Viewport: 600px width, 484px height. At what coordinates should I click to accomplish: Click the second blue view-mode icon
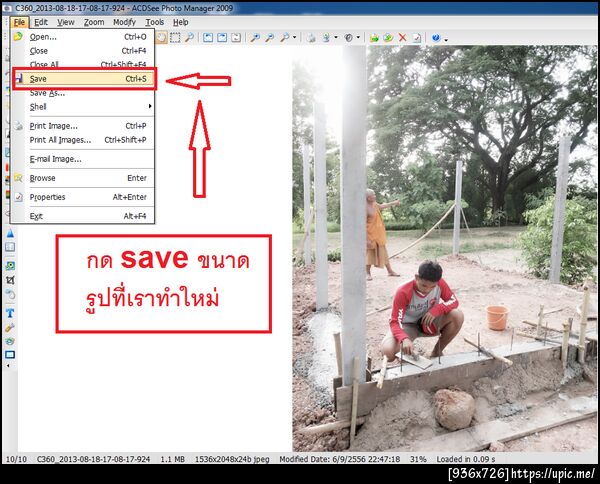point(222,37)
